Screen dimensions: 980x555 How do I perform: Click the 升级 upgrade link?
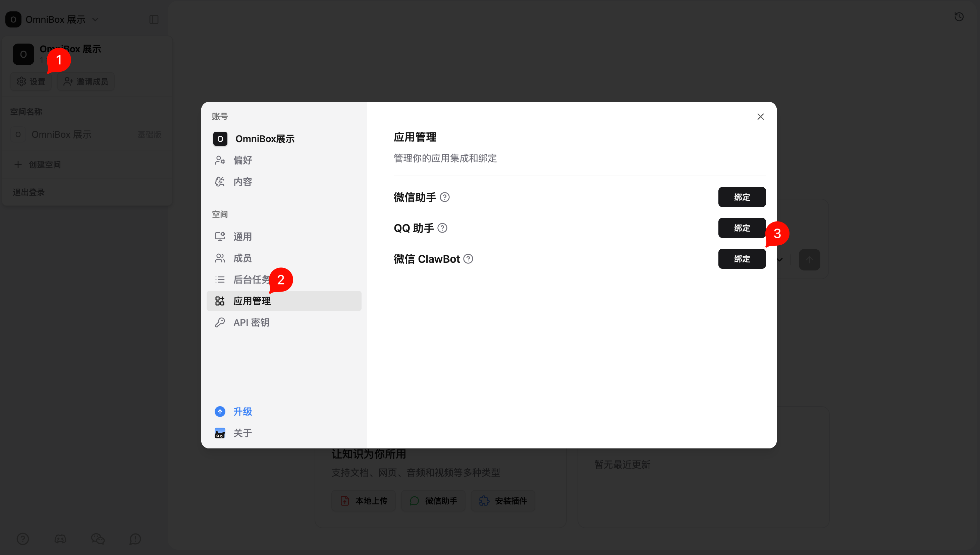point(242,412)
